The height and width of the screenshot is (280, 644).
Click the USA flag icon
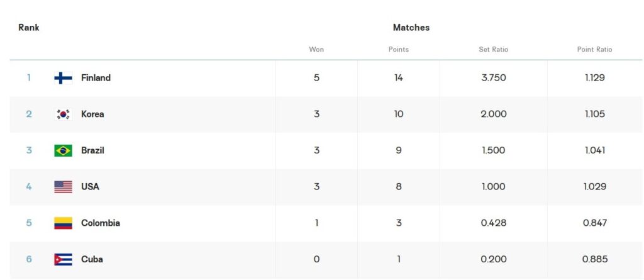(64, 187)
